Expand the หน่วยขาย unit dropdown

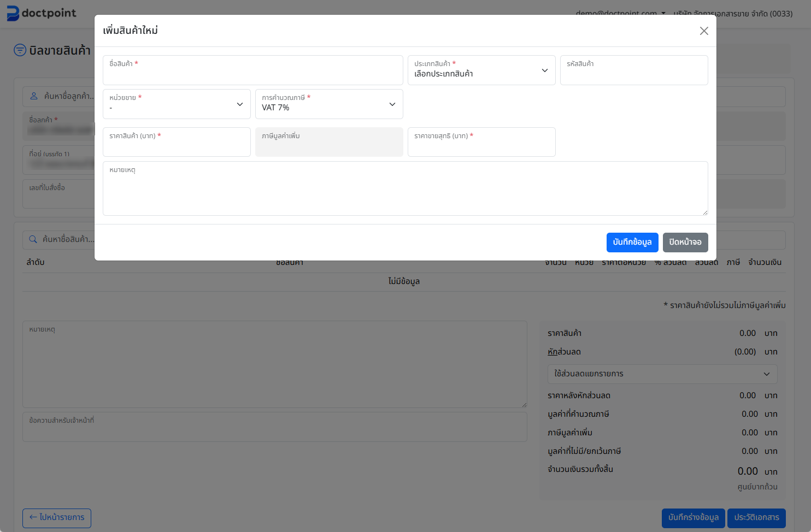tap(177, 104)
